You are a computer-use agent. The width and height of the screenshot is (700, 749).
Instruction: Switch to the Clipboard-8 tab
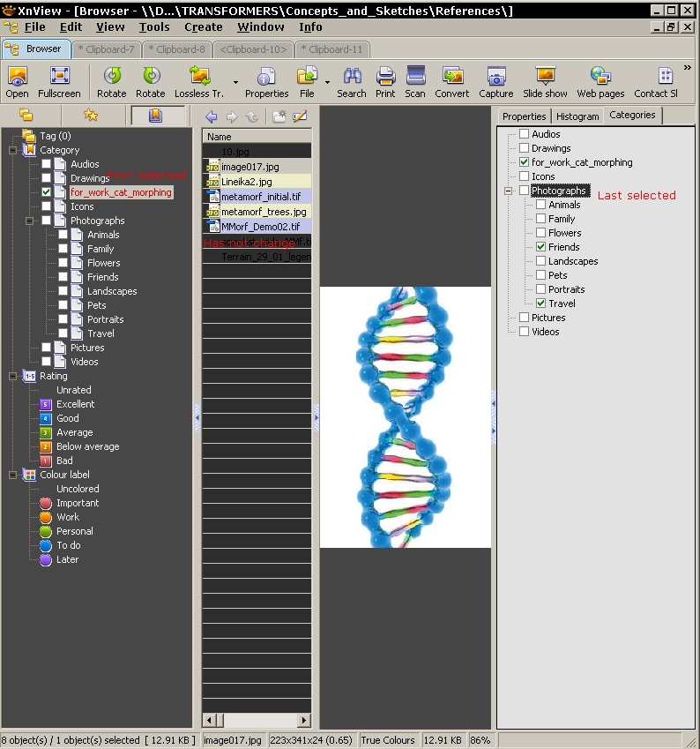tap(177, 49)
